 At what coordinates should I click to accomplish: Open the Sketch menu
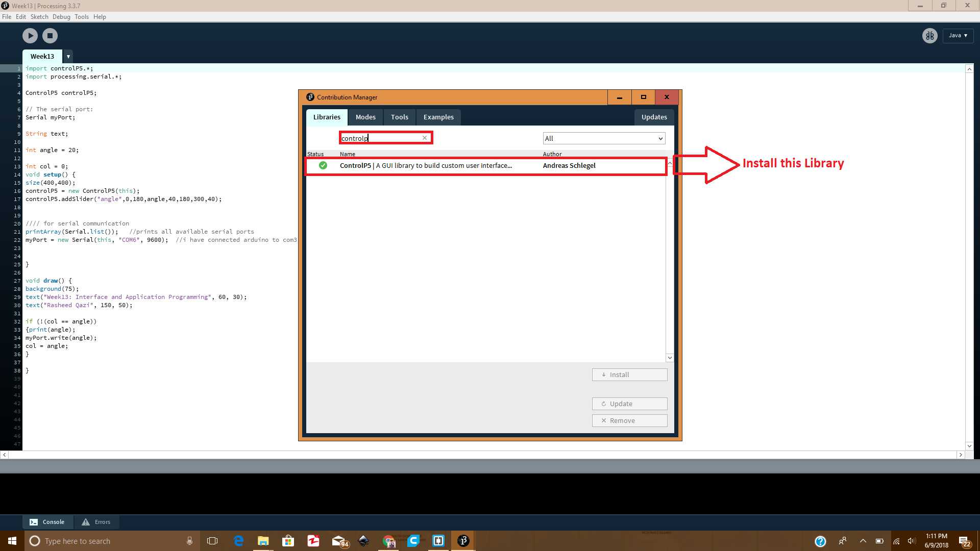point(39,17)
